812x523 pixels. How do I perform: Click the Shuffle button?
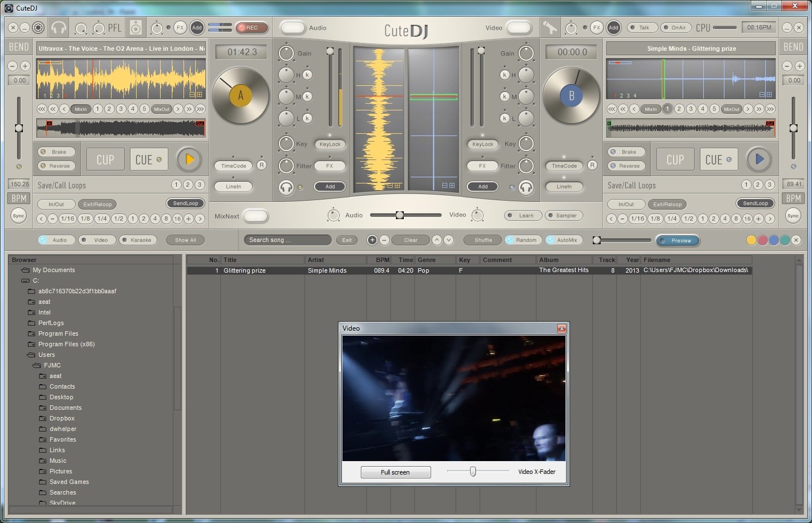(483, 240)
